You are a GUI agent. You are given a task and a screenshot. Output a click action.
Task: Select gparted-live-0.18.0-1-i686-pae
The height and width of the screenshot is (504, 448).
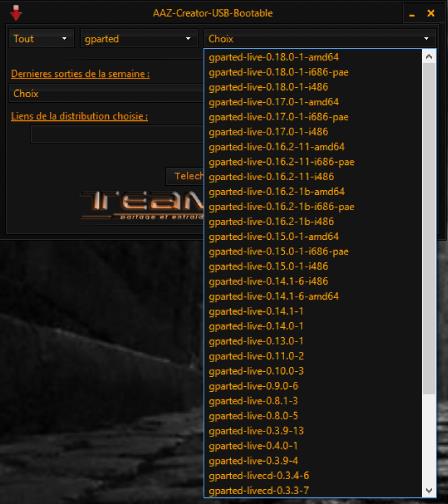[313, 72]
